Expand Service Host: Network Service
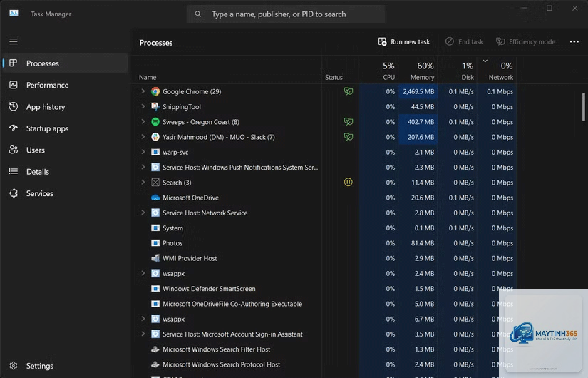The image size is (588, 378). (x=143, y=213)
